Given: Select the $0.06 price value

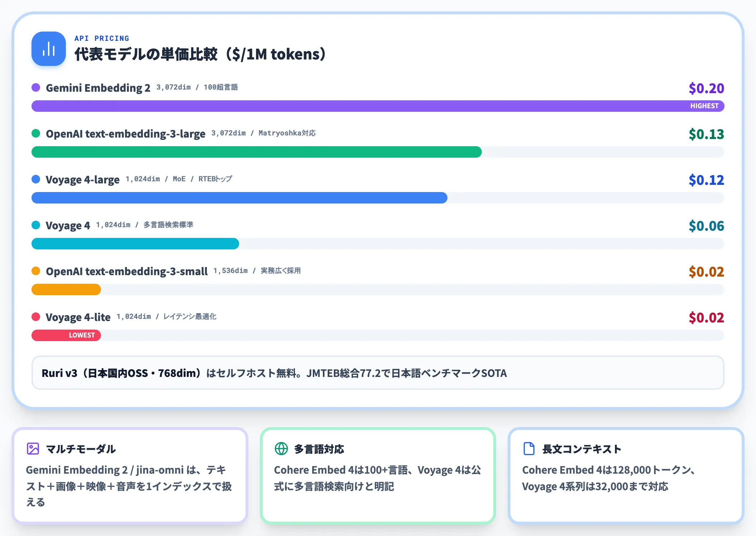Looking at the screenshot, I should point(706,226).
